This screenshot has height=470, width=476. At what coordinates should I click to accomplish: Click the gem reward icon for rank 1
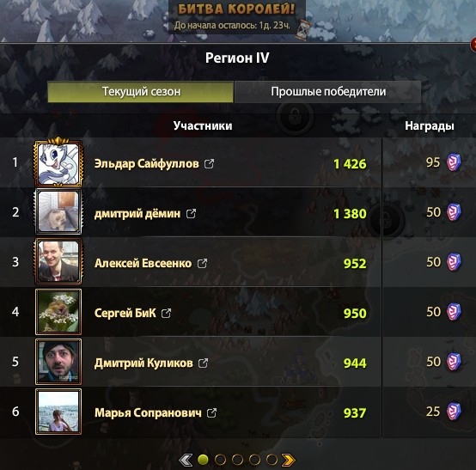tap(454, 162)
